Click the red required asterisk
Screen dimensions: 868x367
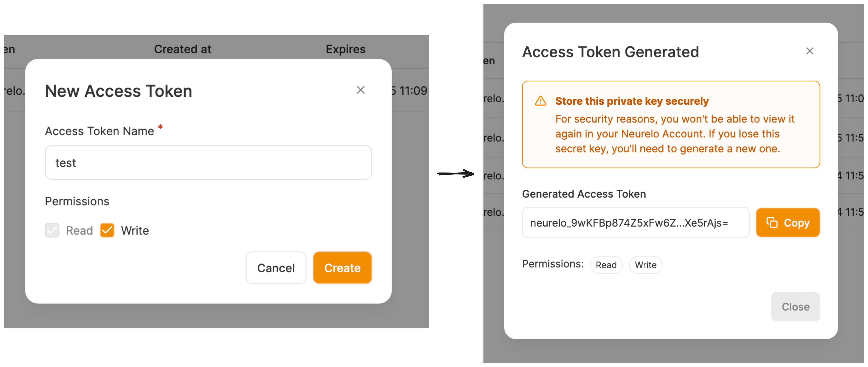coord(160,127)
